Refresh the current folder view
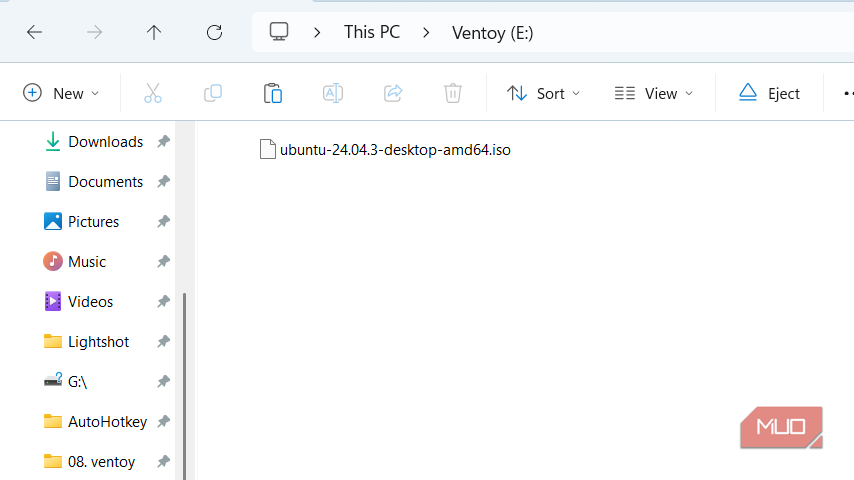The height and width of the screenshot is (480, 854). (x=214, y=33)
